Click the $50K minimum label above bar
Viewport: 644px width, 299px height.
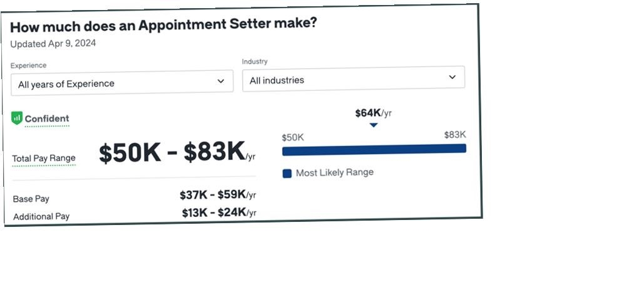point(293,138)
